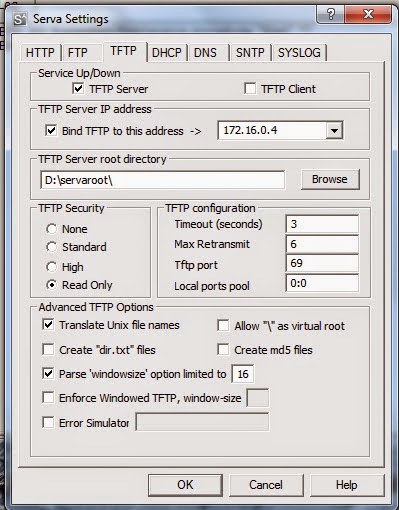Image resolution: width=399 pixels, height=510 pixels.
Task: Enable Create md5 files checkbox
Action: pyautogui.click(x=223, y=350)
